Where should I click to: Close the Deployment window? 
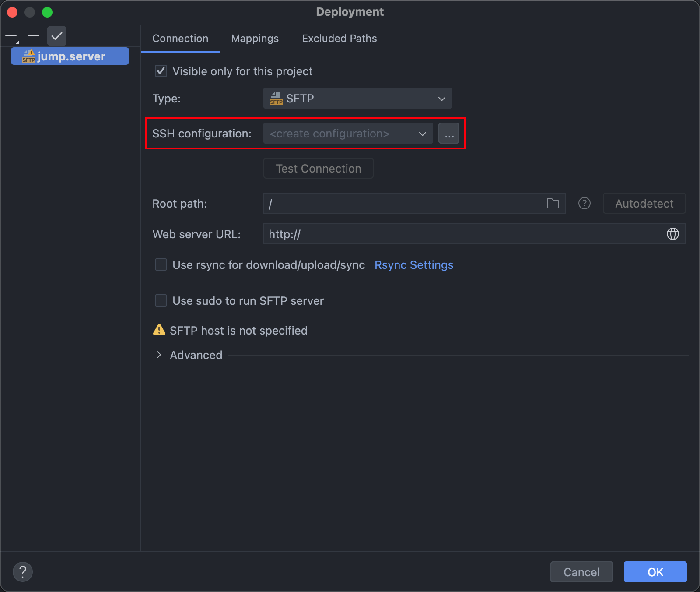click(x=12, y=12)
